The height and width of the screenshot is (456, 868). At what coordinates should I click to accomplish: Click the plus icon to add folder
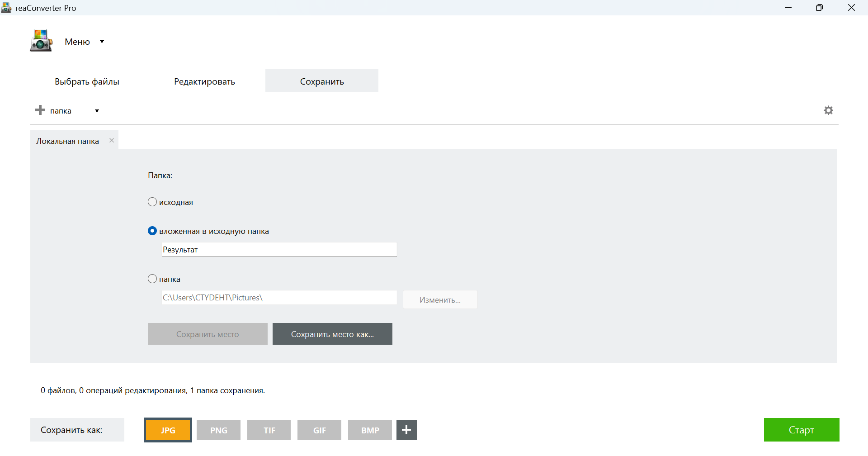coord(40,110)
